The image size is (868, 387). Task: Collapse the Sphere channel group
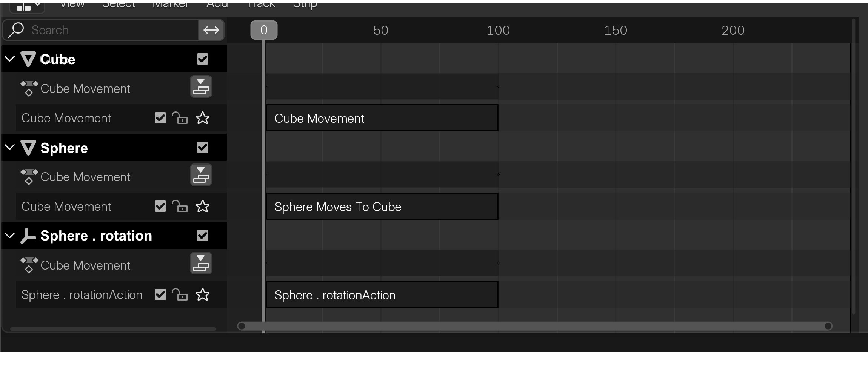[10, 147]
